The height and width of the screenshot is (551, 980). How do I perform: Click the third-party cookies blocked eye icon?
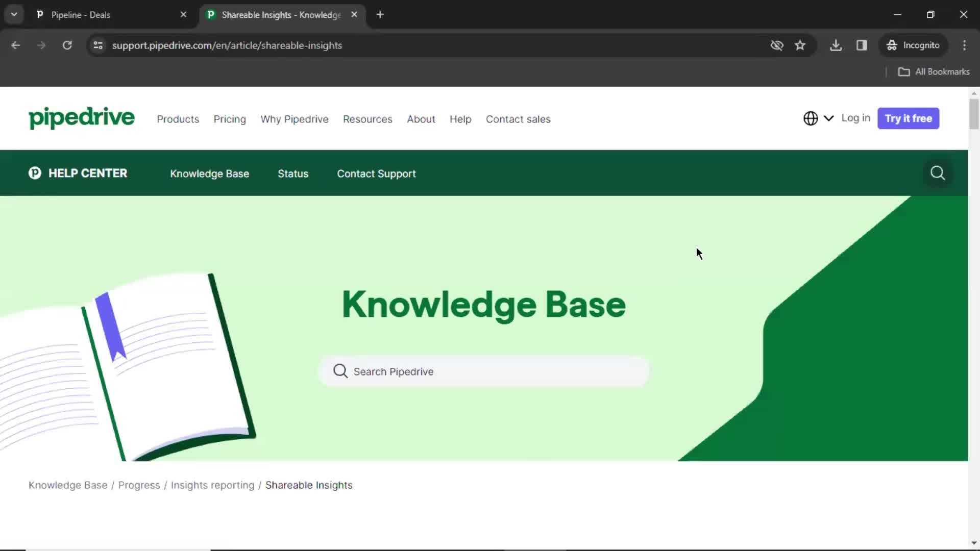tap(776, 45)
